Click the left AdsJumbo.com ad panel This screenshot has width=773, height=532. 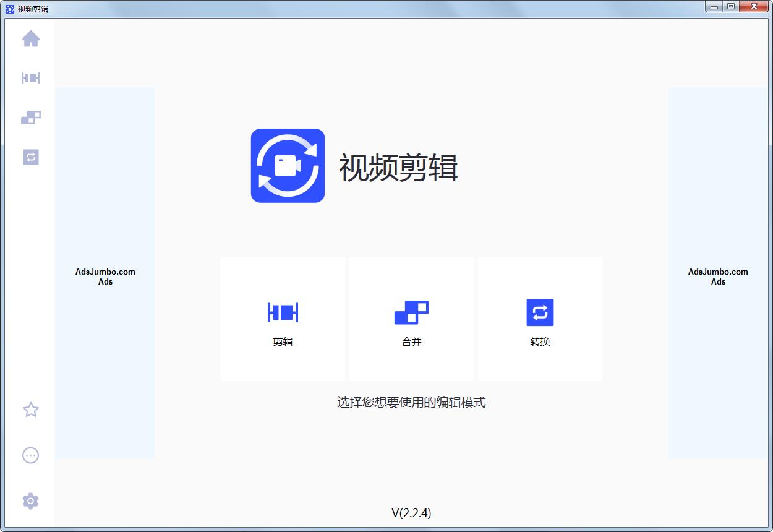(x=105, y=277)
